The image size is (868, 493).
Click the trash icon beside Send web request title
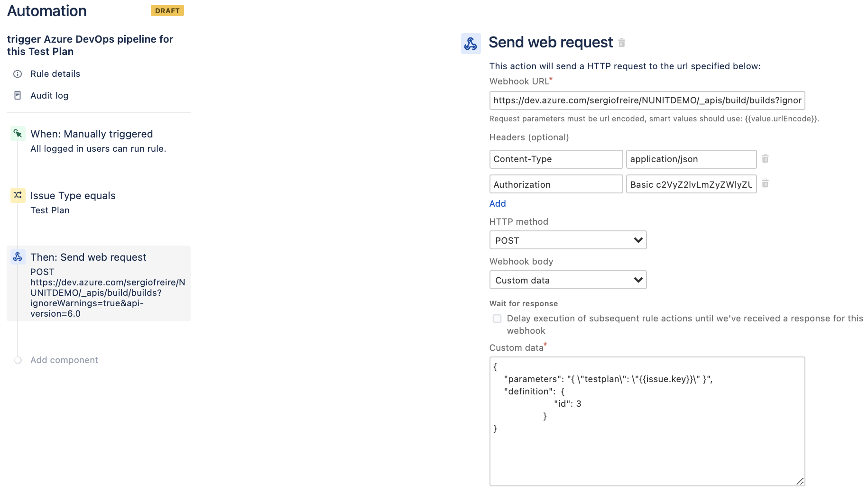[x=621, y=43]
